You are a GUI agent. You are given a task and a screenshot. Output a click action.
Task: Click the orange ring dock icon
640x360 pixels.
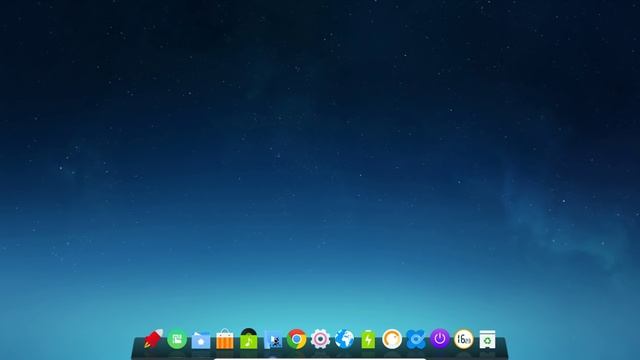coord(392,339)
